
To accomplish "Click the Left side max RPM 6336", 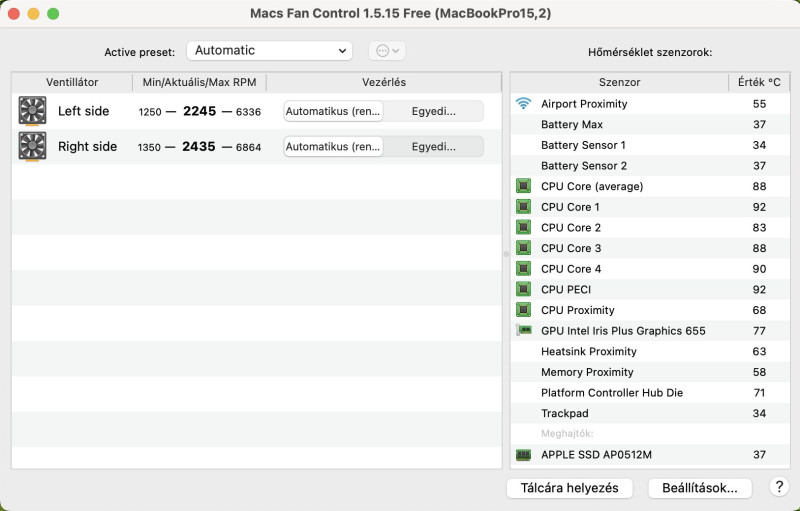I will click(x=248, y=112).
